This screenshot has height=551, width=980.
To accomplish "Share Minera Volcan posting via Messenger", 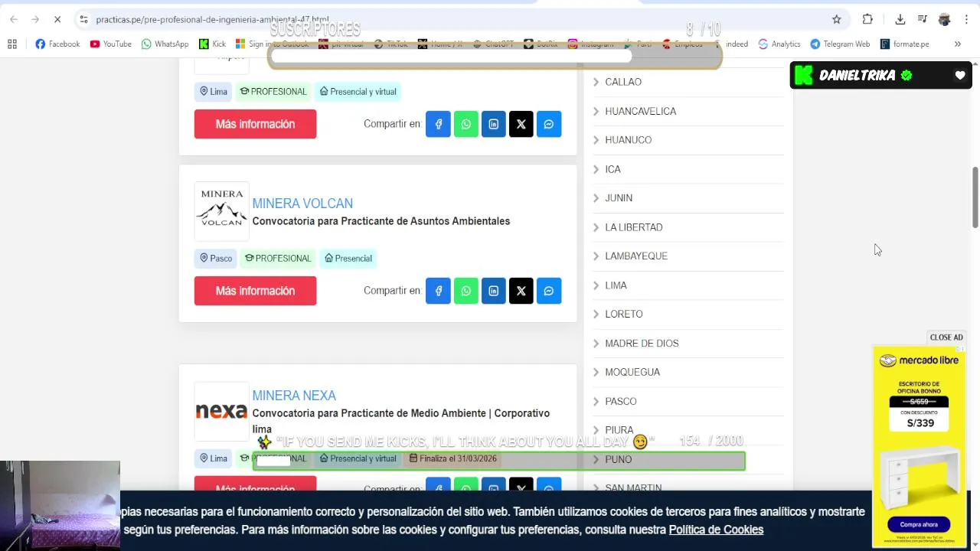I will (549, 291).
